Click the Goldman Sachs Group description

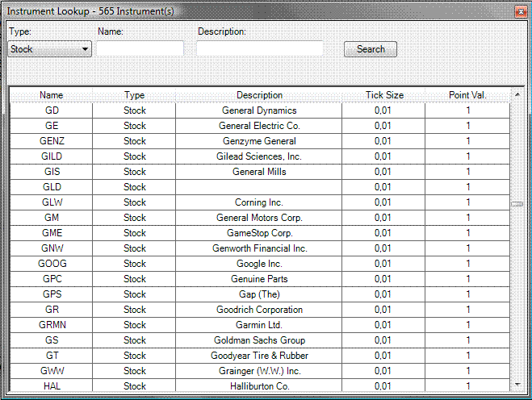pos(259,340)
